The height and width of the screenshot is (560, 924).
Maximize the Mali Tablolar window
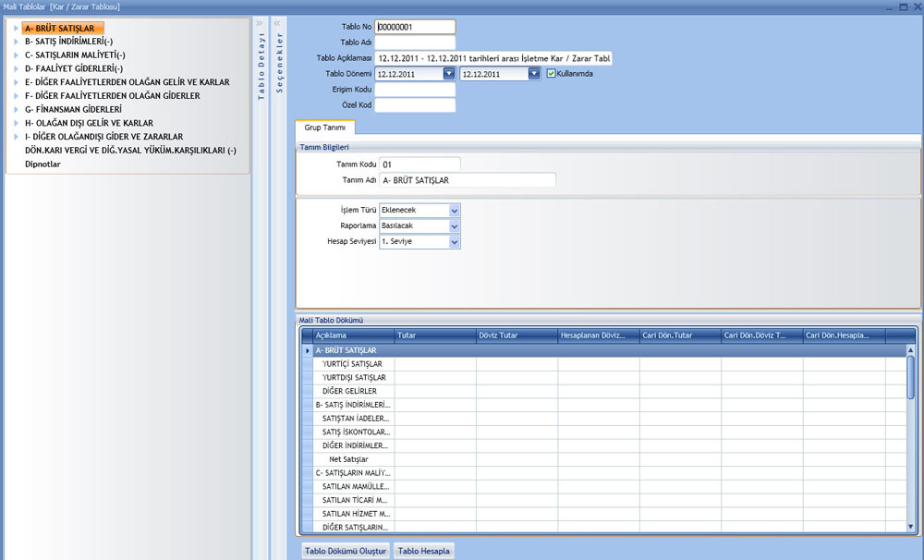(904, 7)
